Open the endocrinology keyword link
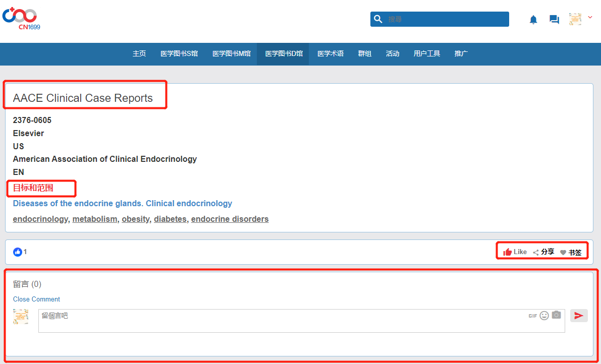 40,219
